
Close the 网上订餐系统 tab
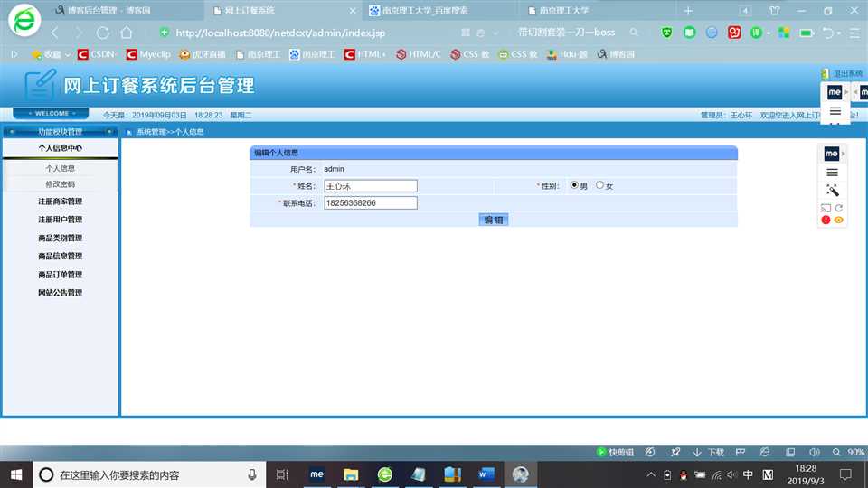pos(353,11)
